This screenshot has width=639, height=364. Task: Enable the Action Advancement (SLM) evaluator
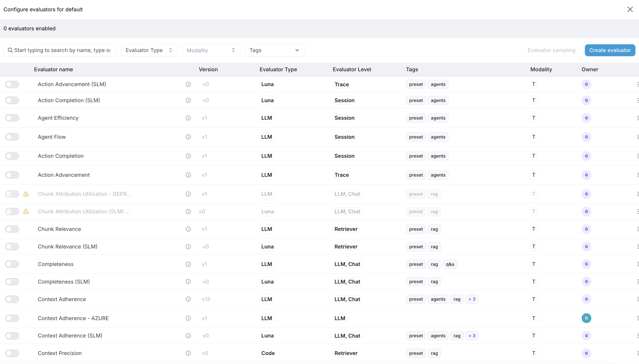coord(12,84)
